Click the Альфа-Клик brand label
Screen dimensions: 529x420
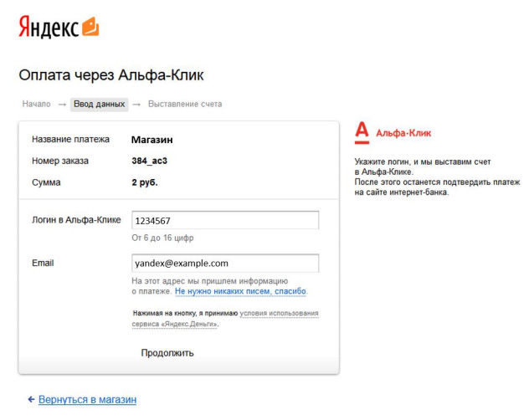[x=403, y=133]
